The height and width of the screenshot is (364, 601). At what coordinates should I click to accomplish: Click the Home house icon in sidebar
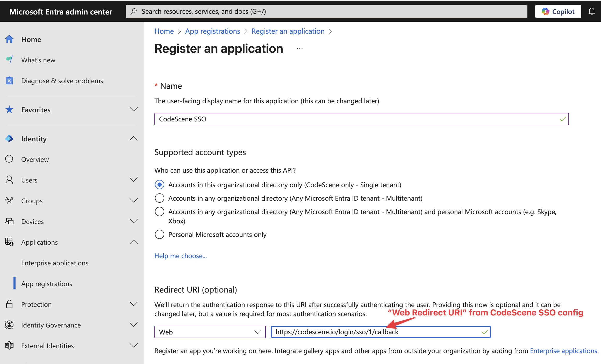(x=9, y=39)
